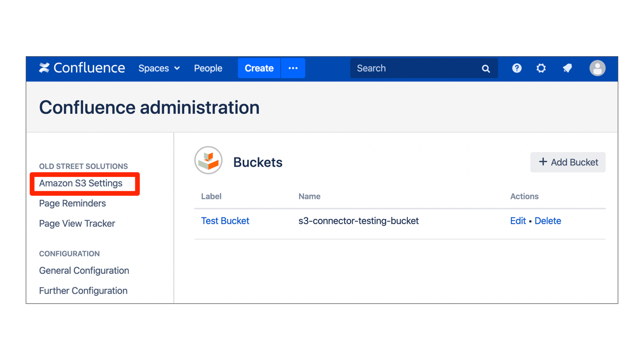
Task: Click the CONFIGURATION section label
Action: (69, 254)
